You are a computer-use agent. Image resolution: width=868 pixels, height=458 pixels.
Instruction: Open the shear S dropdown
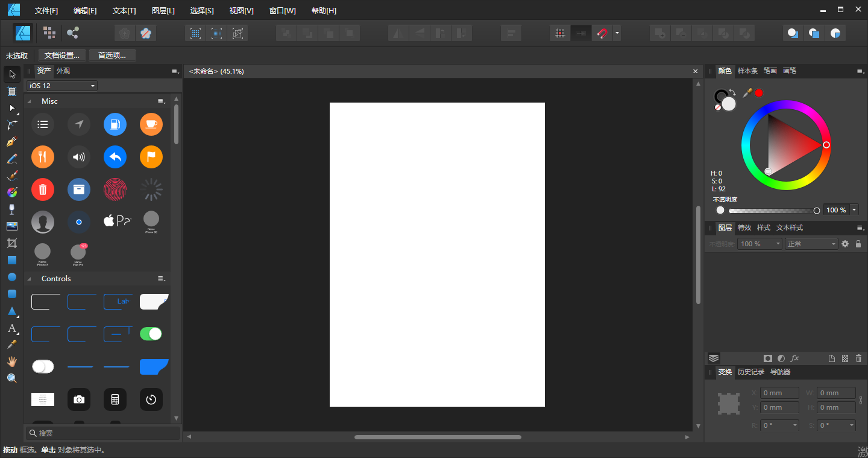852,425
